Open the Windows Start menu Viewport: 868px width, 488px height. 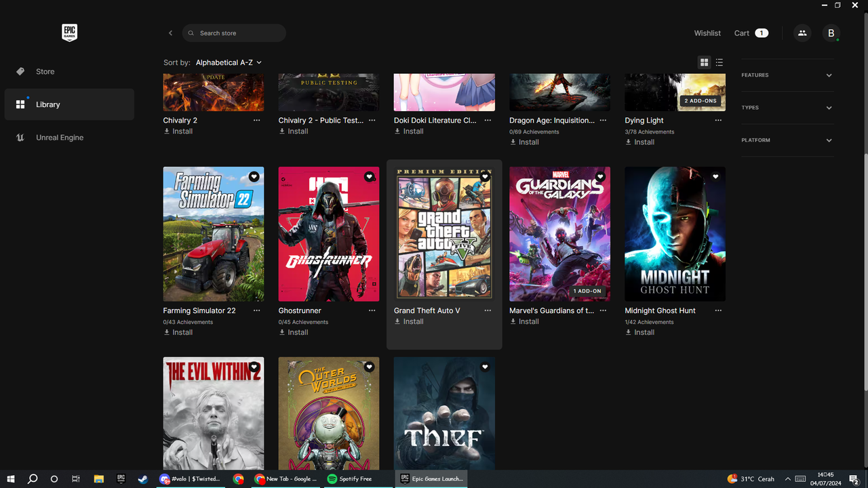click(x=11, y=479)
